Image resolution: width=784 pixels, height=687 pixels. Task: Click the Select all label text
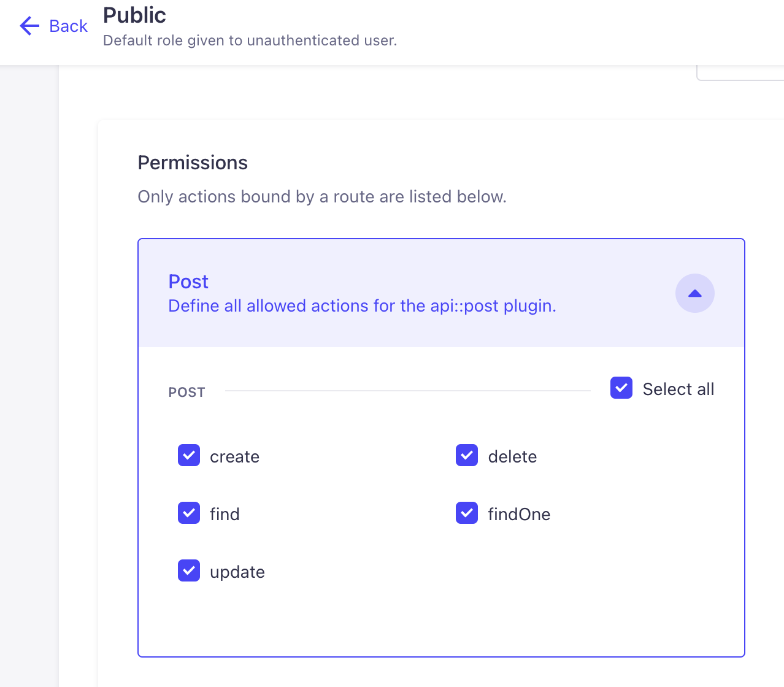pyautogui.click(x=678, y=389)
